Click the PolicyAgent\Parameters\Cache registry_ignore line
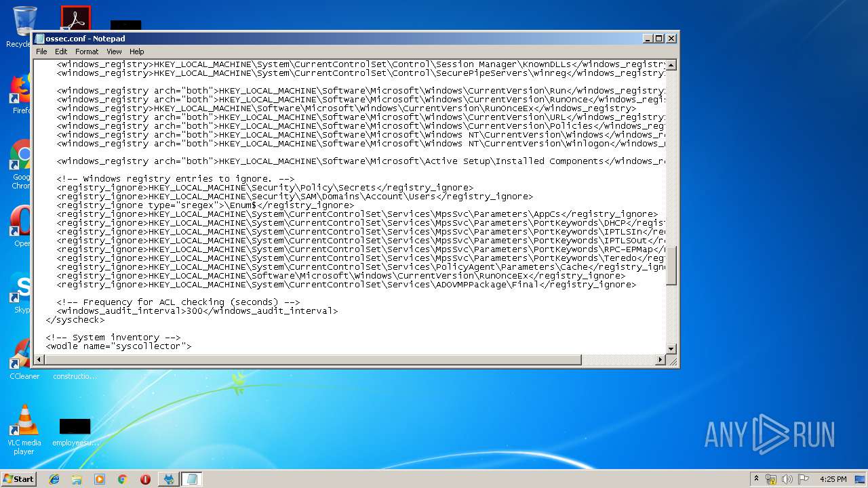This screenshot has height=488, width=868. click(x=361, y=267)
